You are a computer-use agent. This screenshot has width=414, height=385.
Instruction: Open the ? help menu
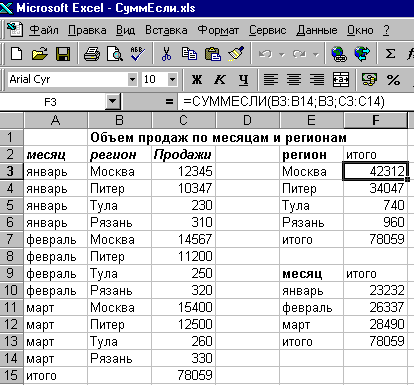click(x=386, y=30)
